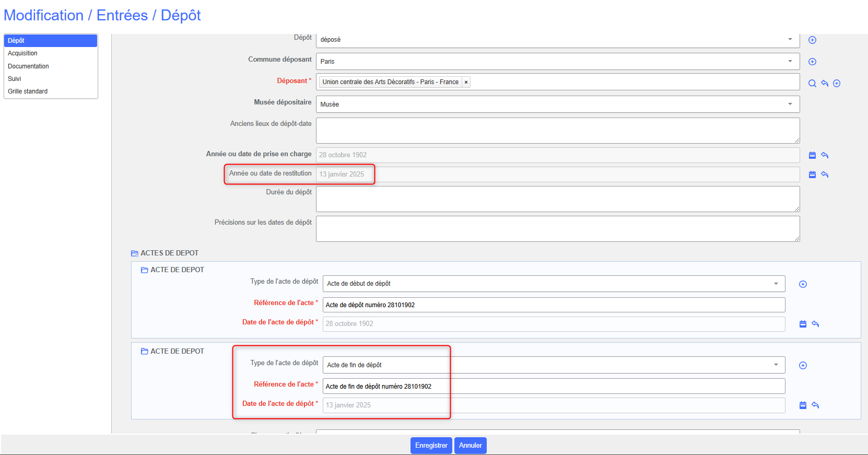Open calendar for the 28 octobre 1902 acte date
The height and width of the screenshot is (455, 868).
803,324
